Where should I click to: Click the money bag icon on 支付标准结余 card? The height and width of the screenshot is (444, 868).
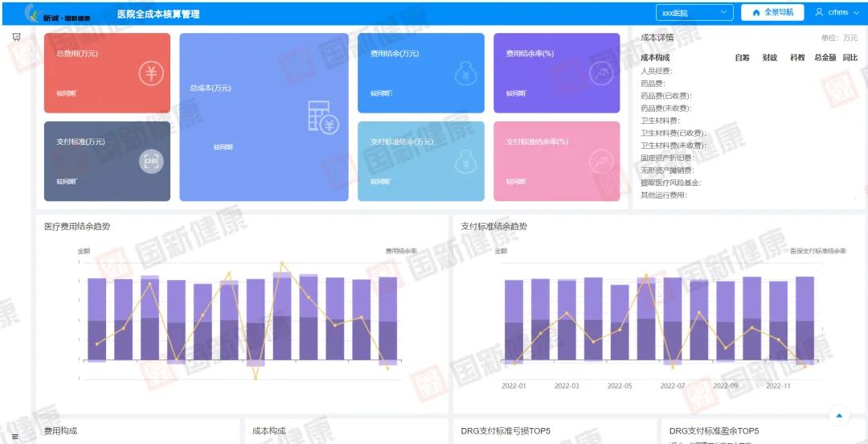pos(466,162)
